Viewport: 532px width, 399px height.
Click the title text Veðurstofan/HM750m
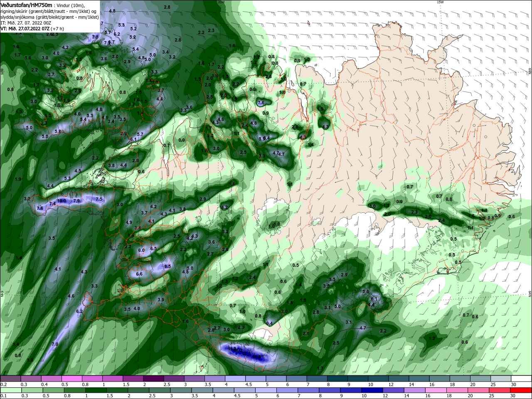tap(26, 5)
